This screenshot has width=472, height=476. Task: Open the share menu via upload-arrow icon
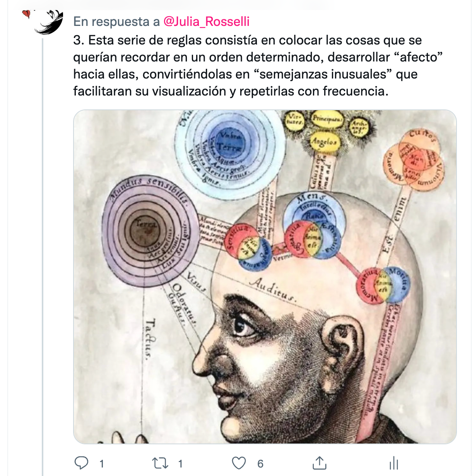tap(319, 462)
